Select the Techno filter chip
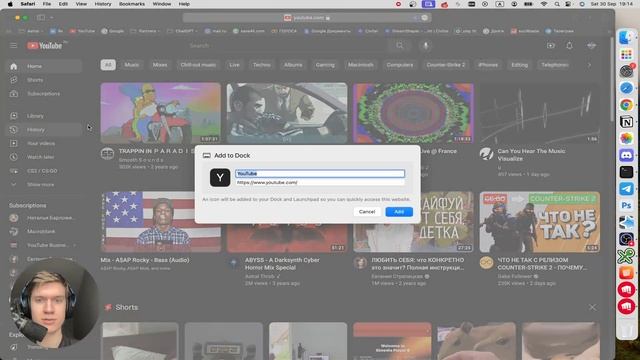 pos(262,65)
